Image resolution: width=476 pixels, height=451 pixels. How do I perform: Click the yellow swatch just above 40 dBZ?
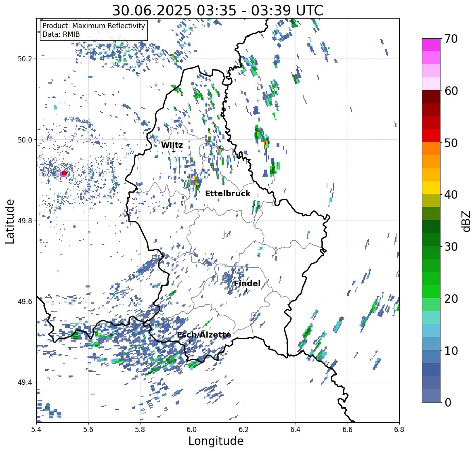pyautogui.click(x=431, y=188)
